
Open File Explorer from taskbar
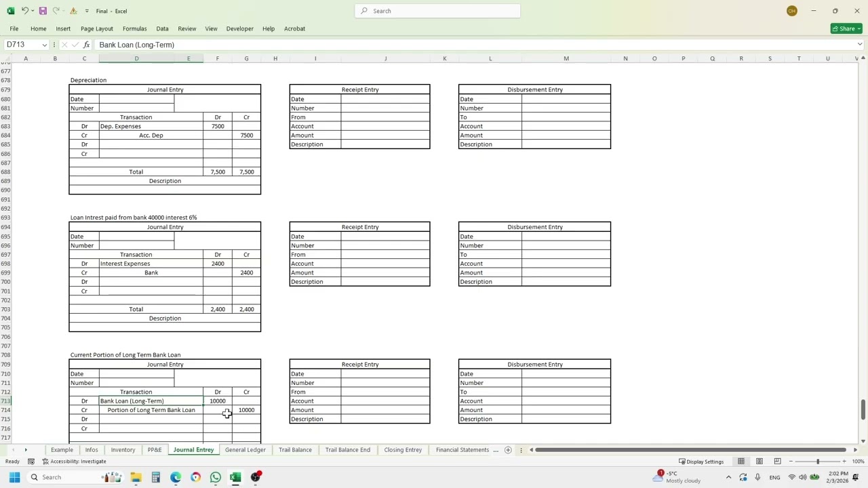[x=136, y=477]
